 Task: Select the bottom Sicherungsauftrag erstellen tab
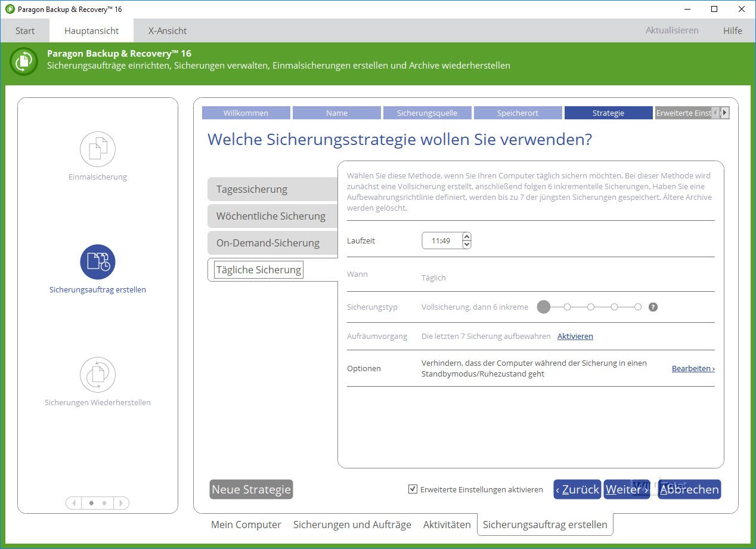click(545, 525)
